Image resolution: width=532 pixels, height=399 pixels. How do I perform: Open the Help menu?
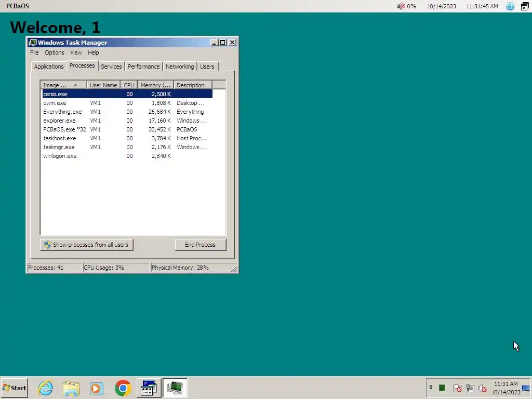tap(94, 52)
